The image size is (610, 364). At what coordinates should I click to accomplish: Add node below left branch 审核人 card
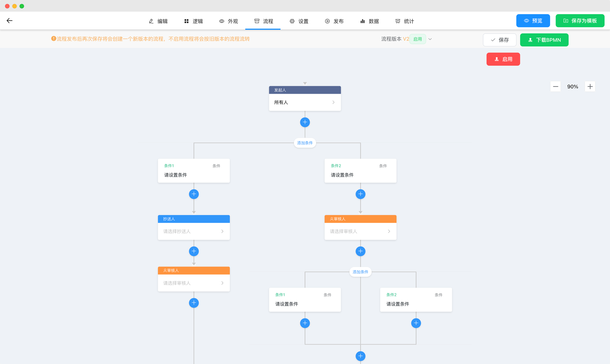[194, 303]
